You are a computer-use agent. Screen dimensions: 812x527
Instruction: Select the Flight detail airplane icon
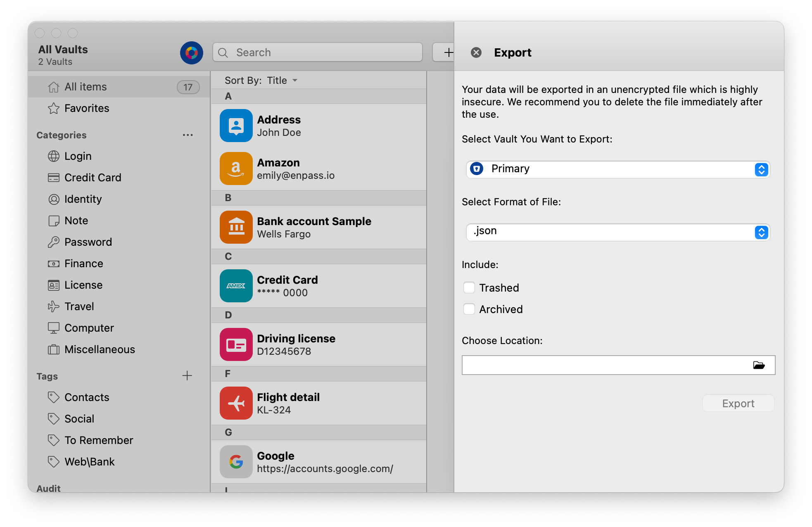point(236,403)
